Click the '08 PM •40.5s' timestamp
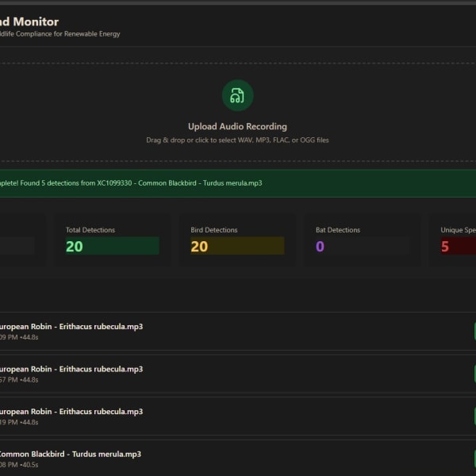Viewport: 476px width, 476px height. (19, 464)
